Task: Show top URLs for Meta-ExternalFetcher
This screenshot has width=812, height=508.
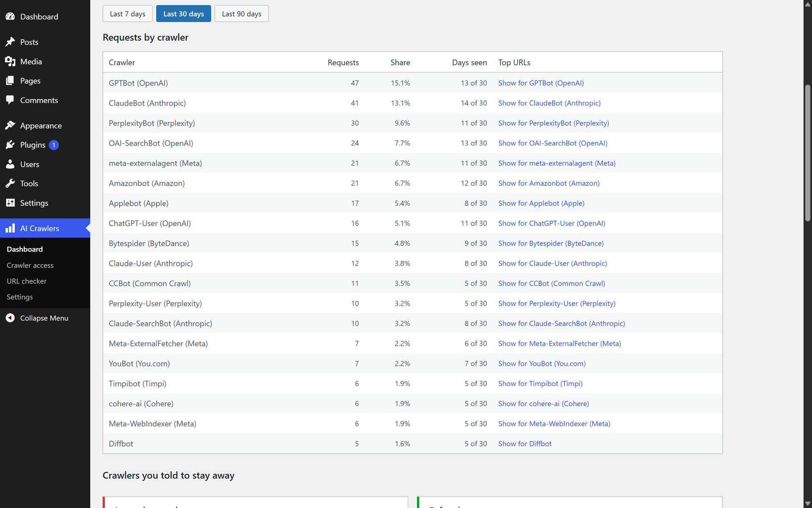Action: [560, 343]
